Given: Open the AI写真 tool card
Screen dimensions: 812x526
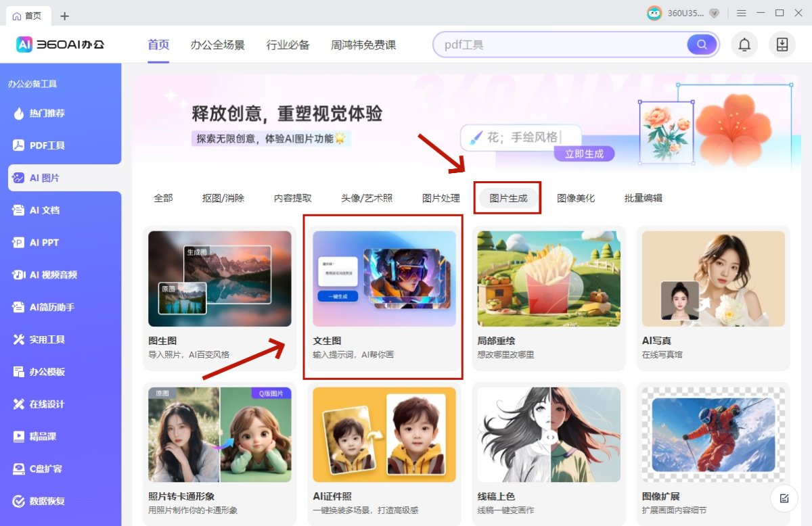Looking at the screenshot, I should [x=713, y=298].
